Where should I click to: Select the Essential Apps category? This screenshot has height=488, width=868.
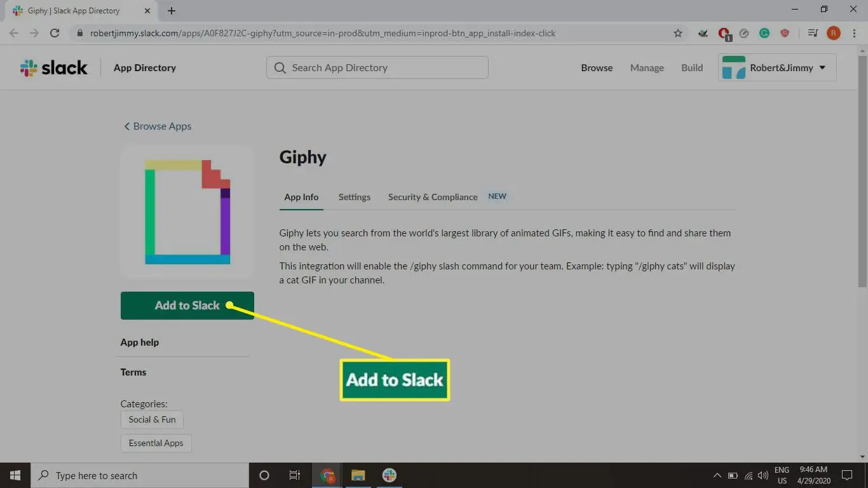pyautogui.click(x=156, y=443)
